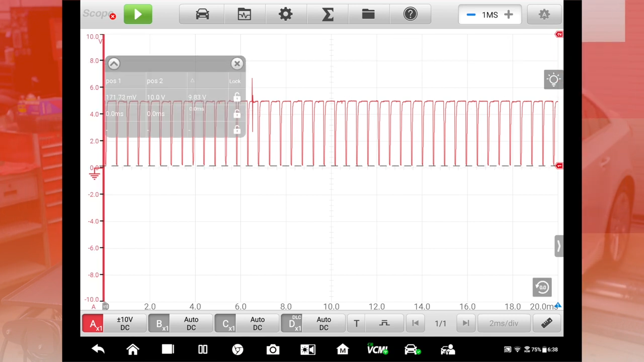The width and height of the screenshot is (644, 362).
Task: Expand the hidden right side panel chevron
Action: click(x=558, y=245)
